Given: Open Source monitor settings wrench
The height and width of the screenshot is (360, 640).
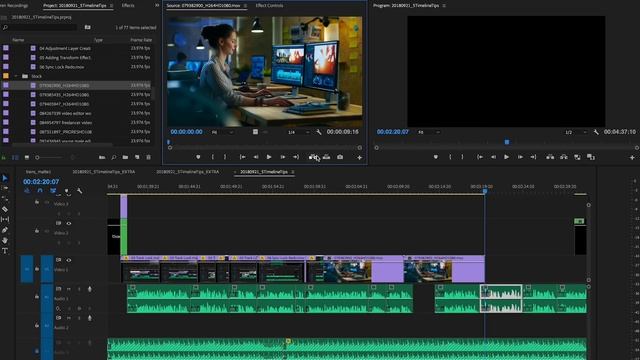Looking at the screenshot, I should (x=319, y=132).
